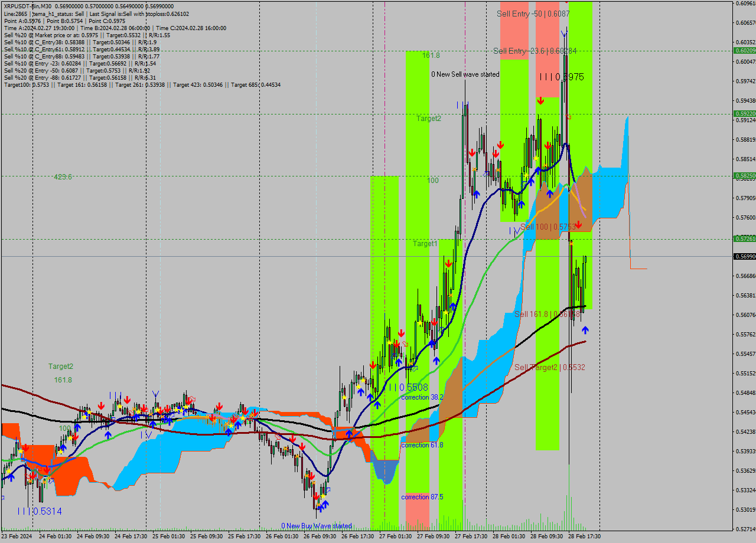The height and width of the screenshot is (543, 756).
Task: Click the 'Target1' label on the green column
Action: tap(425, 243)
